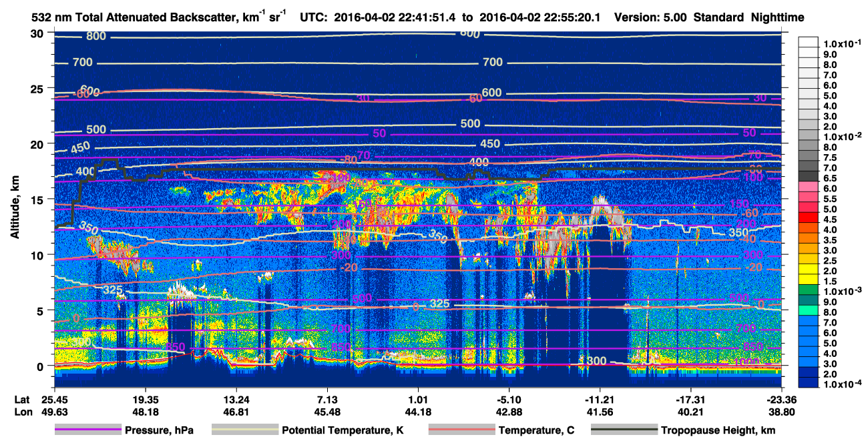Click the 'Temperature, C' legend text
The height and width of the screenshot is (445, 868).
click(535, 430)
